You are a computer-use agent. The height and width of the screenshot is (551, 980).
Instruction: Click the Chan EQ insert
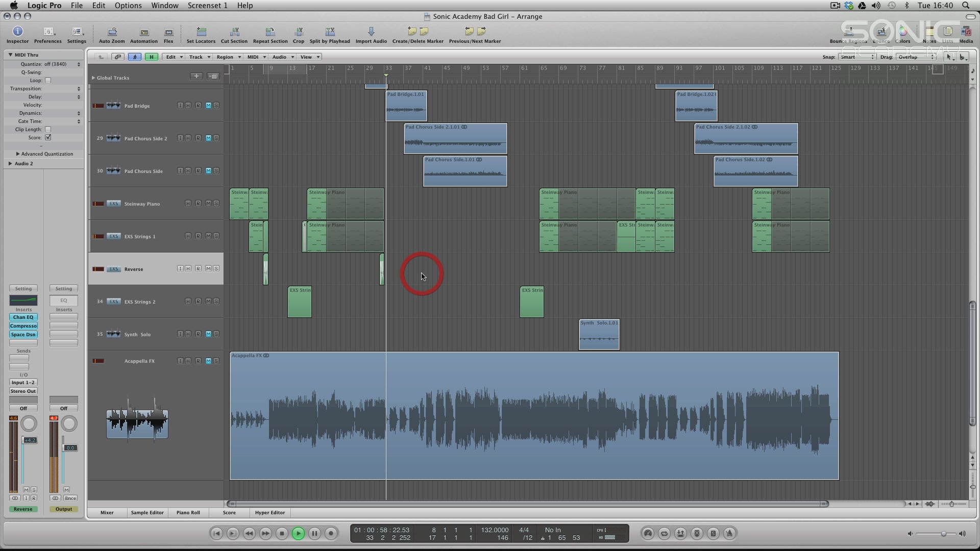[23, 317]
